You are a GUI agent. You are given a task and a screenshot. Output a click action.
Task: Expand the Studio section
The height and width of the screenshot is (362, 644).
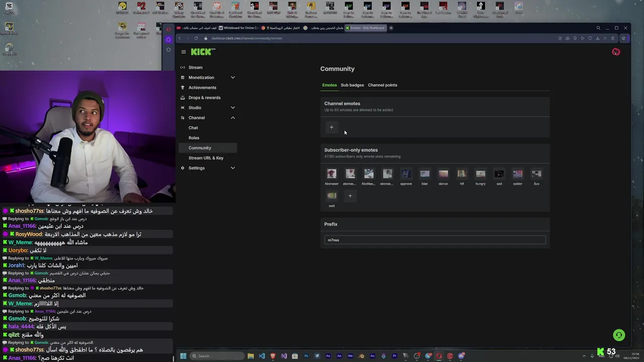pyautogui.click(x=208, y=108)
